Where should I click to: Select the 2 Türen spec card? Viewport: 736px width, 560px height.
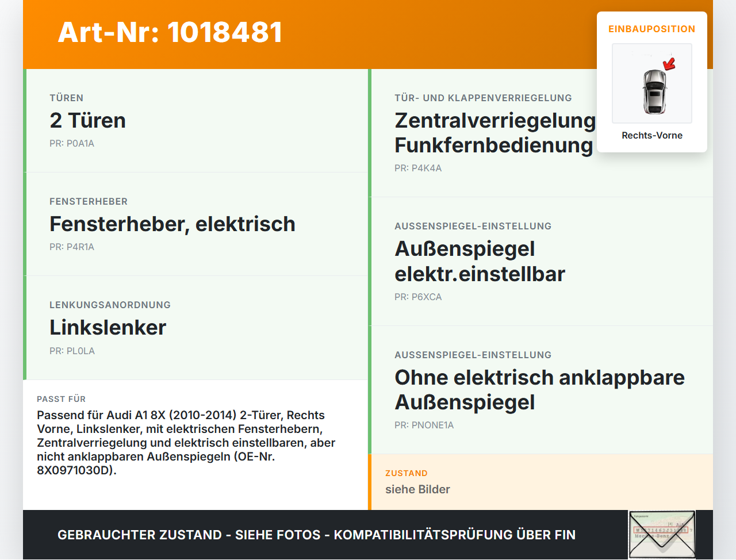[195, 121]
